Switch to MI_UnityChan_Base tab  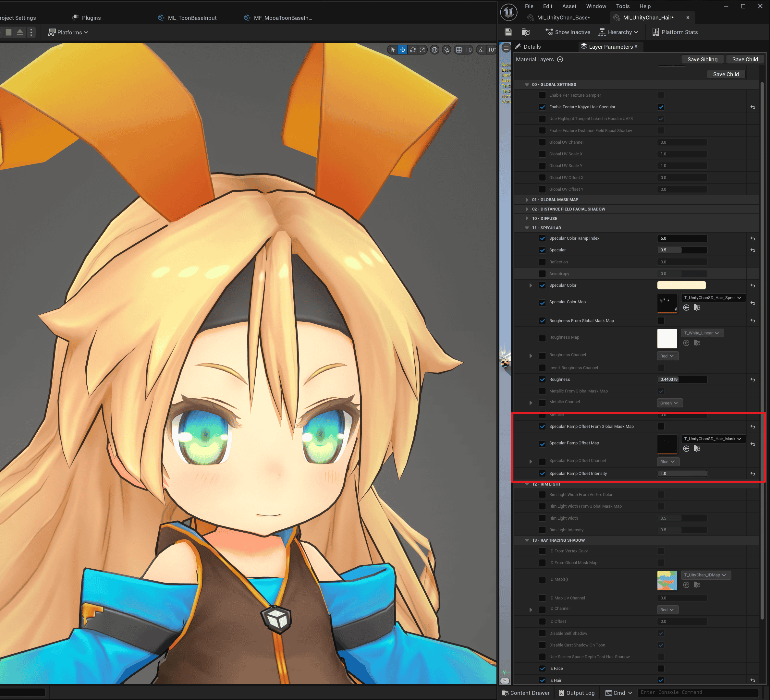[x=563, y=18]
